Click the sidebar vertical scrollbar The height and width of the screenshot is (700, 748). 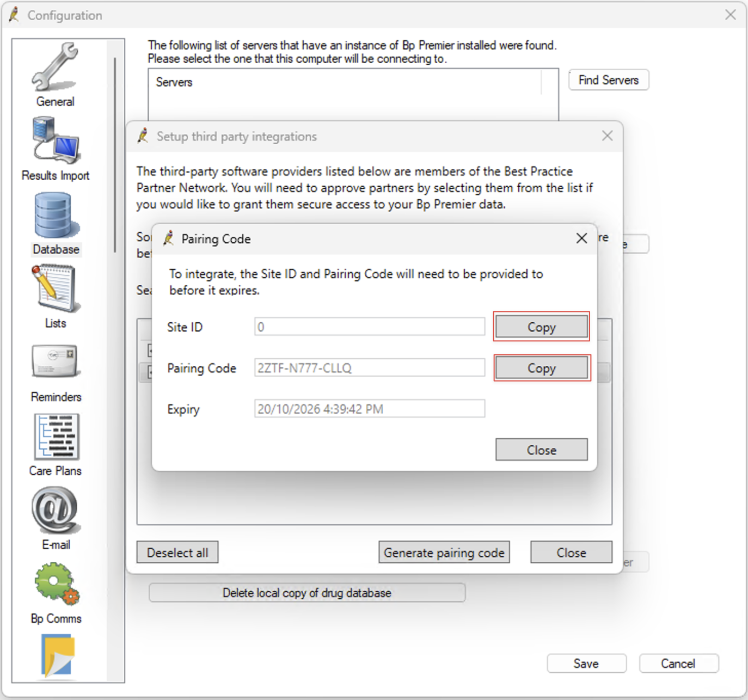115,155
